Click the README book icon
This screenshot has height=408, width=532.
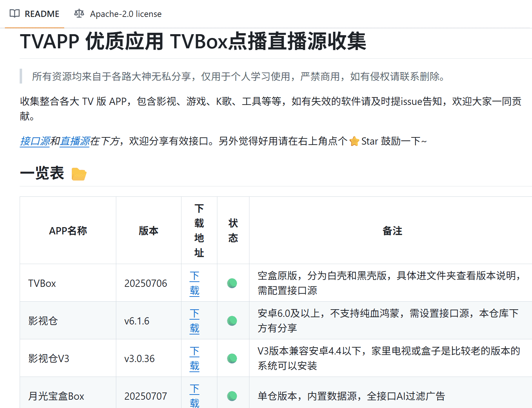(x=14, y=14)
